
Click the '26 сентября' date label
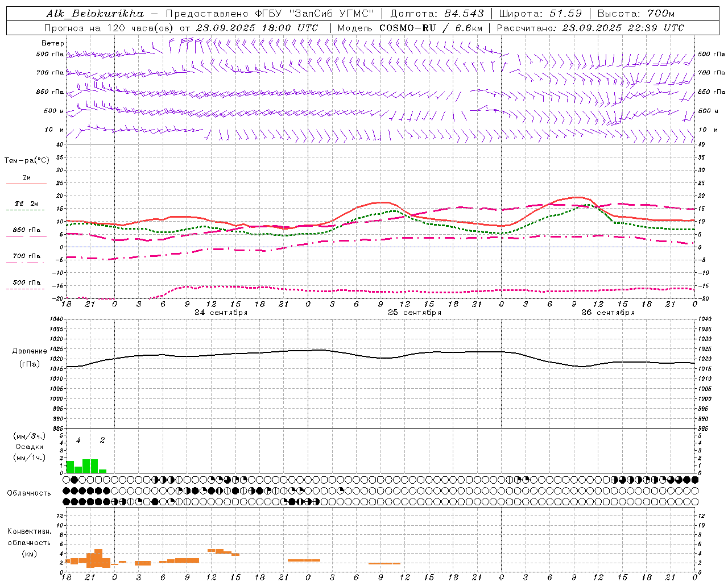pyautogui.click(x=608, y=313)
